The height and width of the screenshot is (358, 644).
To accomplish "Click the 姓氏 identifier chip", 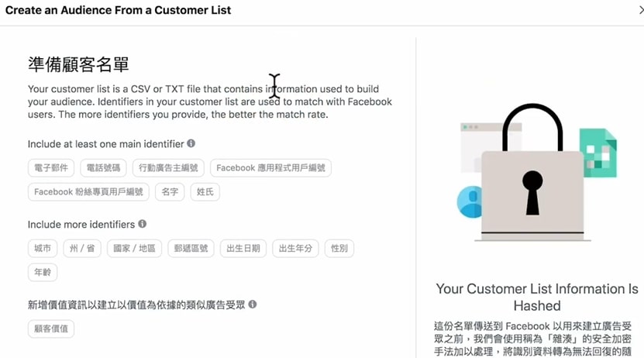I will click(x=205, y=191).
